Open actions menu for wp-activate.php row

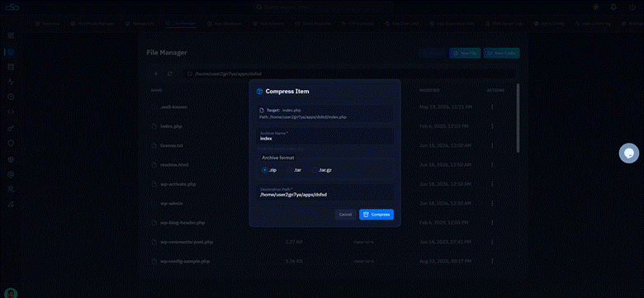point(492,184)
